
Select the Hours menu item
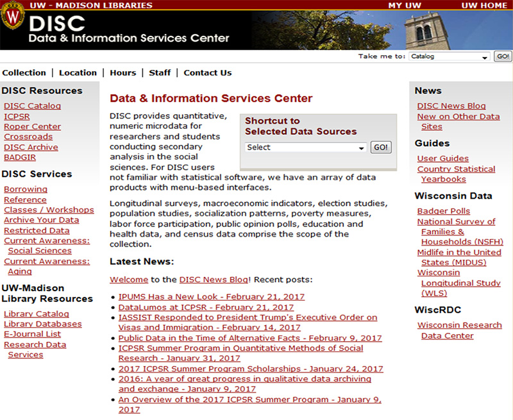(122, 72)
